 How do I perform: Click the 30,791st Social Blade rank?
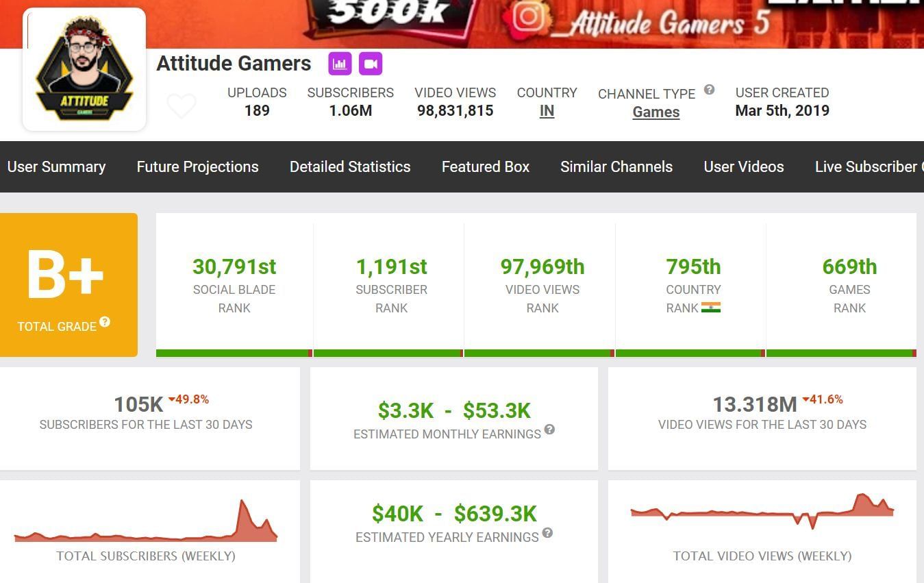(234, 266)
